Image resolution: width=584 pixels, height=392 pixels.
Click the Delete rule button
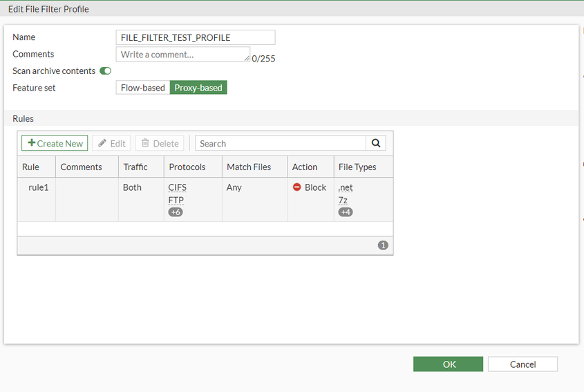160,143
